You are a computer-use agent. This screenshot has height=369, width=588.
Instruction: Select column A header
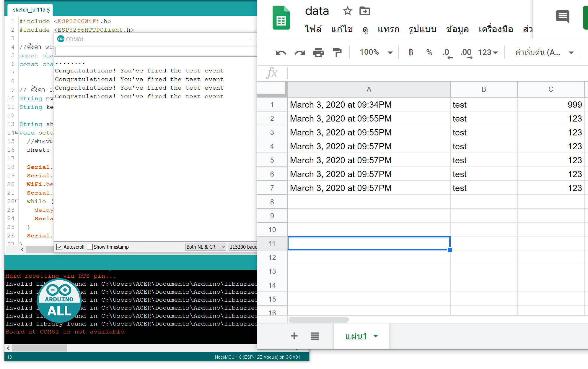369,89
